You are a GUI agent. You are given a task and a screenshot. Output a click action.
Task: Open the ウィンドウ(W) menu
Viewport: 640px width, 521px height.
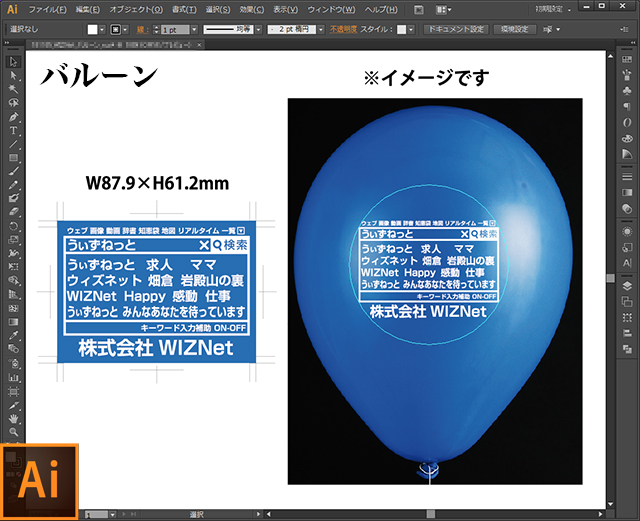point(331,9)
